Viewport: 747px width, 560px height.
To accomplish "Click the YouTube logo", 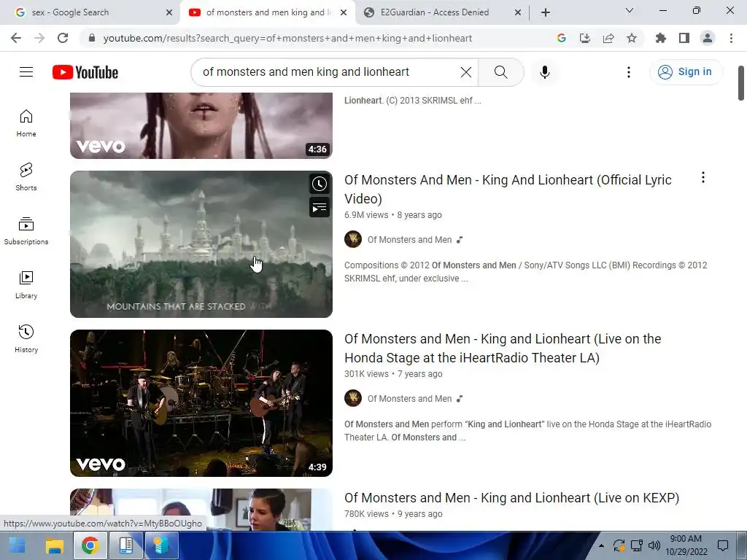I will (85, 72).
